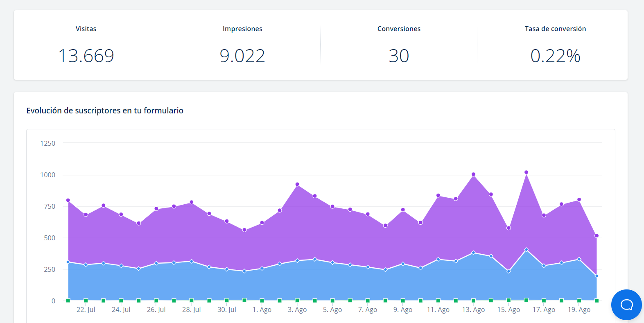This screenshot has width=644, height=323.
Task: Click the highest purple data point above 1000
Action: click(x=526, y=172)
